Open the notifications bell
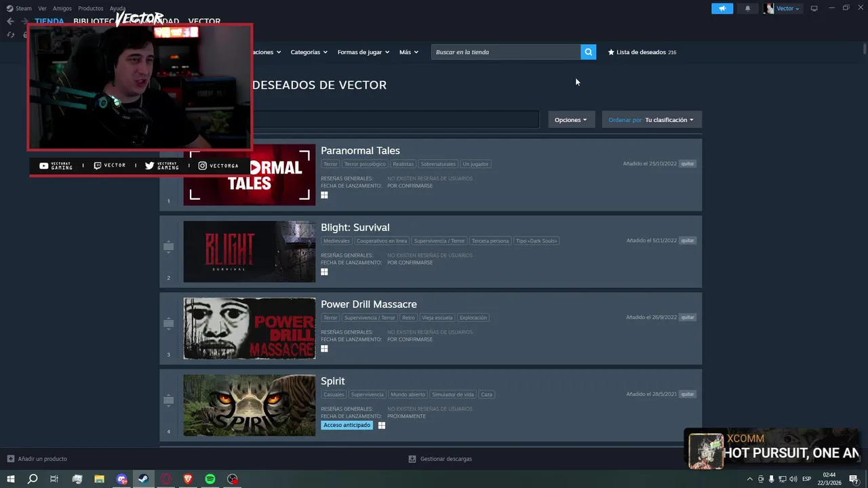Image resolution: width=868 pixels, height=488 pixels. click(x=748, y=8)
